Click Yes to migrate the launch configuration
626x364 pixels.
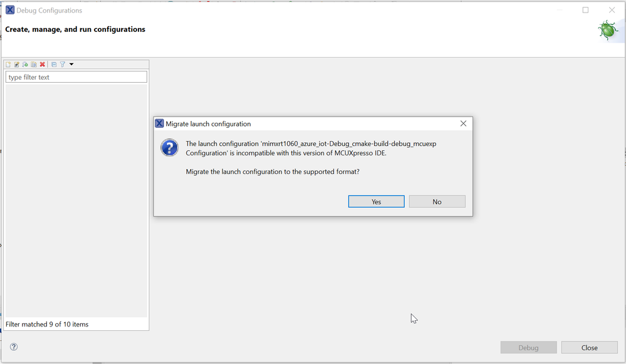(x=376, y=201)
